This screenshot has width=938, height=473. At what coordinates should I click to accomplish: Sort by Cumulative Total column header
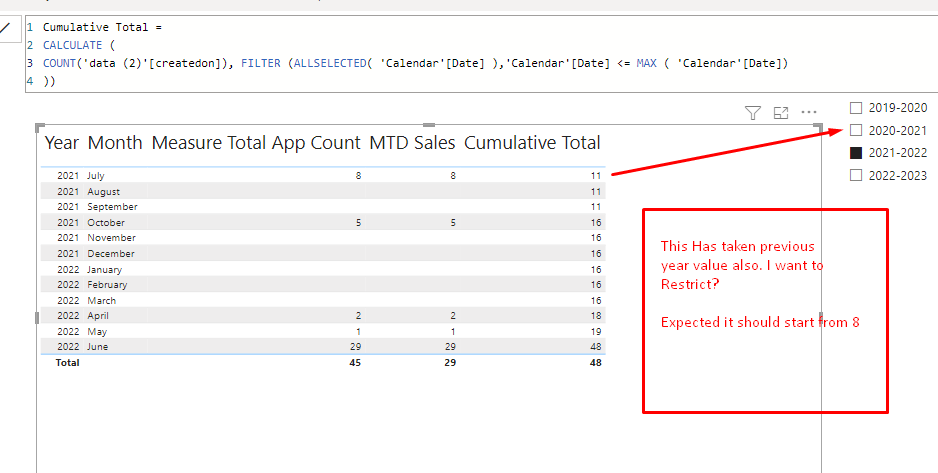(532, 143)
